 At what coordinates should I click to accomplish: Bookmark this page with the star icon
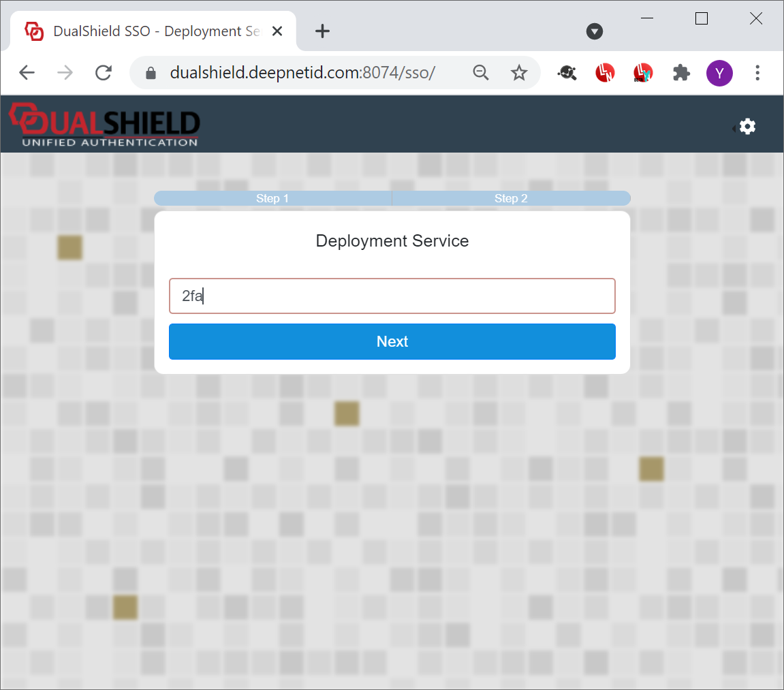519,73
